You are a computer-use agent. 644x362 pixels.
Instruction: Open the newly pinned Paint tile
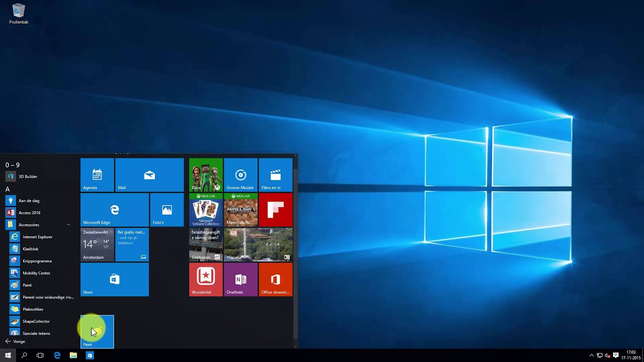click(x=97, y=332)
